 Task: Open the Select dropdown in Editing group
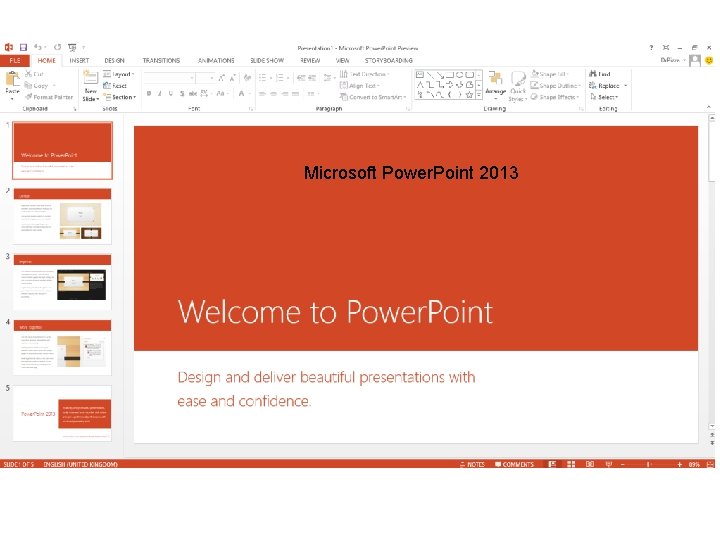coord(604,97)
